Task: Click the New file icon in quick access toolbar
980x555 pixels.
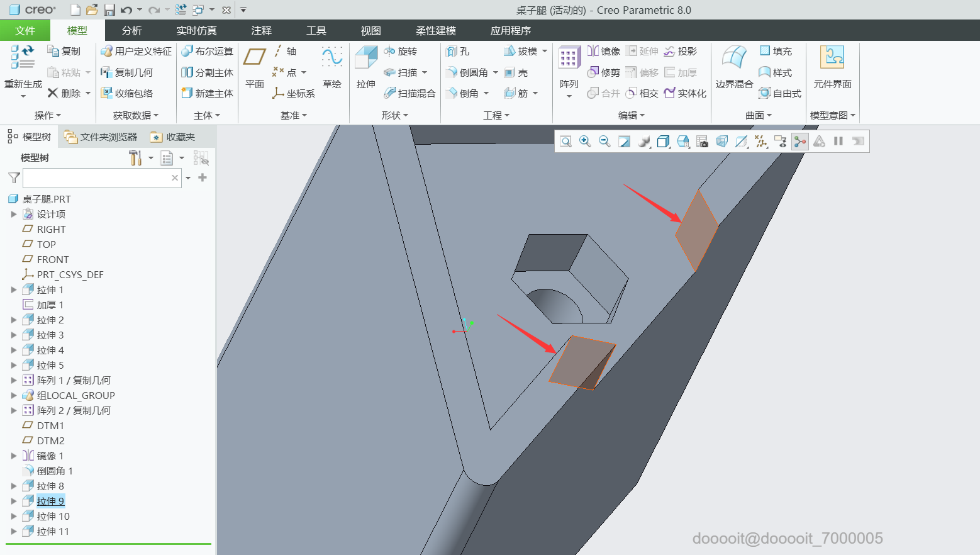Action: tap(75, 9)
